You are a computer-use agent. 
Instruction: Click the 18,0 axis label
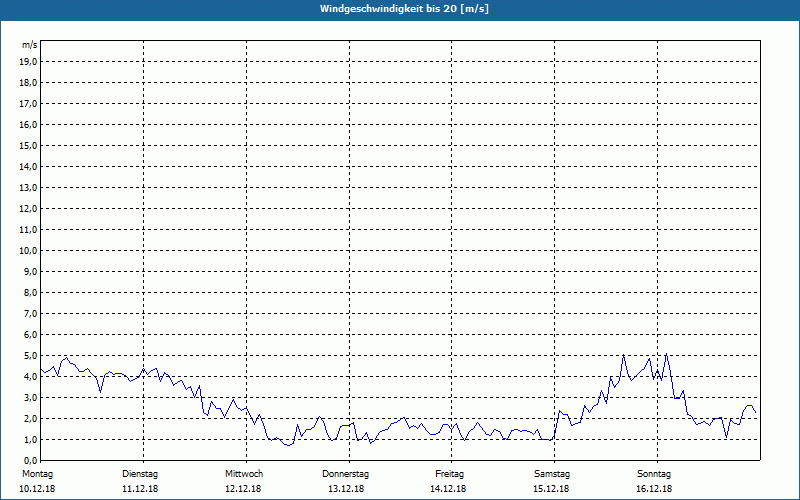click(28, 83)
